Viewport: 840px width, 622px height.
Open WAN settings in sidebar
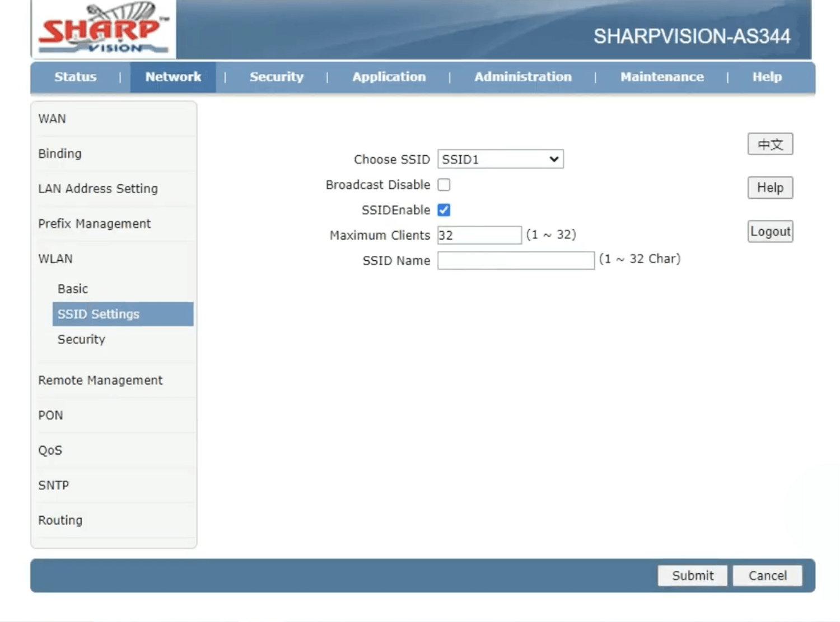[52, 119]
